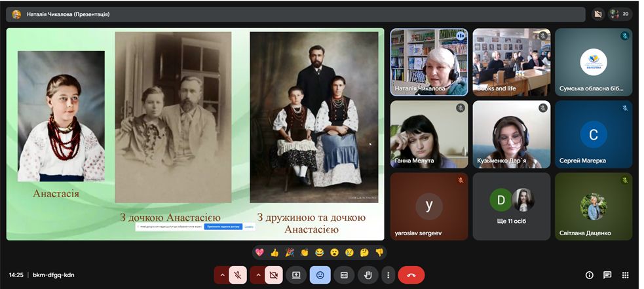Unmute the microphone
The height and width of the screenshot is (289, 644).
[238, 275]
